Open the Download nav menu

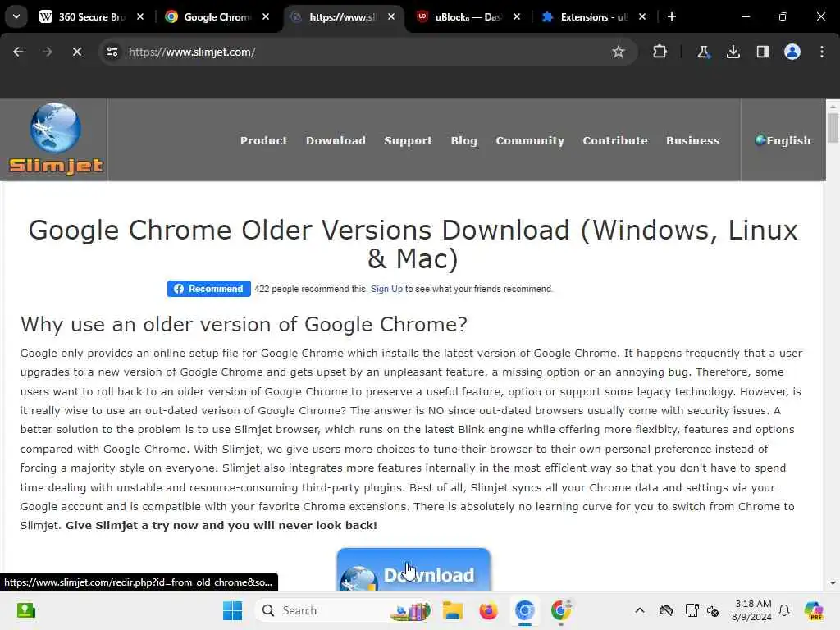pos(336,140)
